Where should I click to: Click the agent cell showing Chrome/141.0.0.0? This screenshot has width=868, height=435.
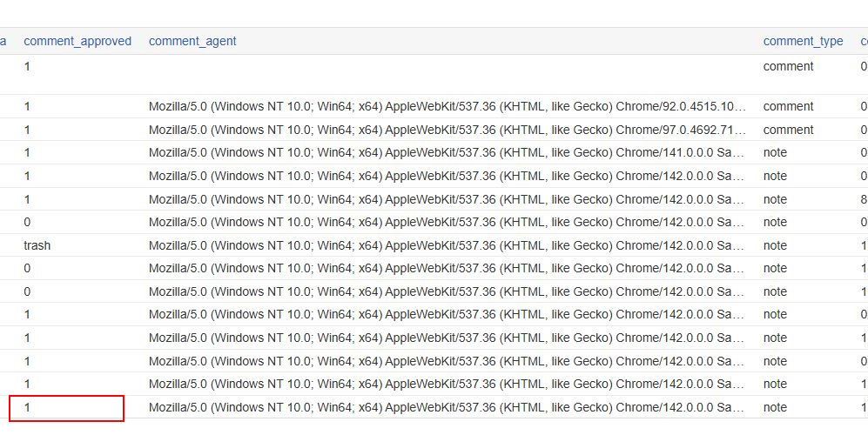(x=447, y=152)
